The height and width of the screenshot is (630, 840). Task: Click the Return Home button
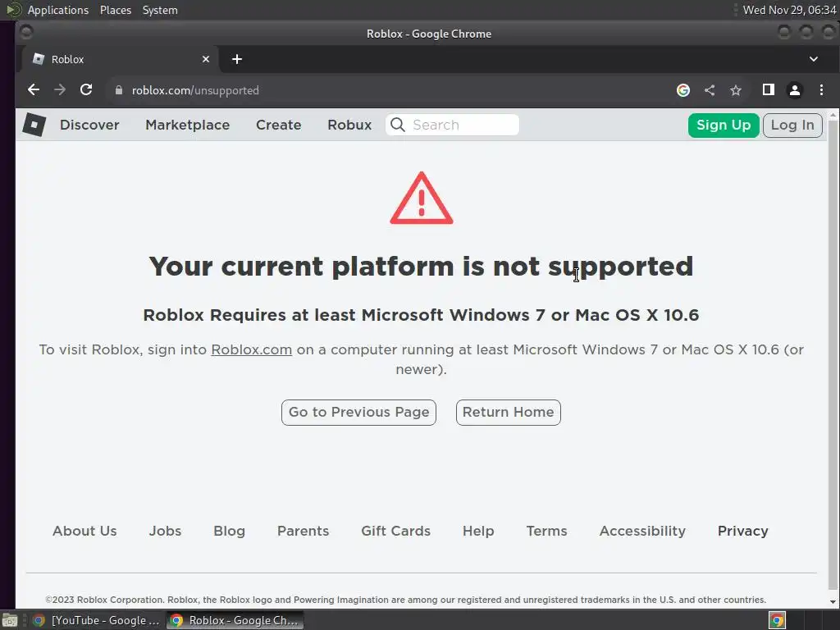coord(509,412)
